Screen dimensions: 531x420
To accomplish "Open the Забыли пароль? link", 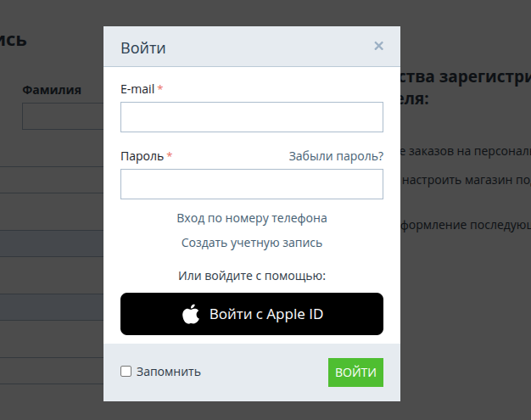I will click(335, 156).
